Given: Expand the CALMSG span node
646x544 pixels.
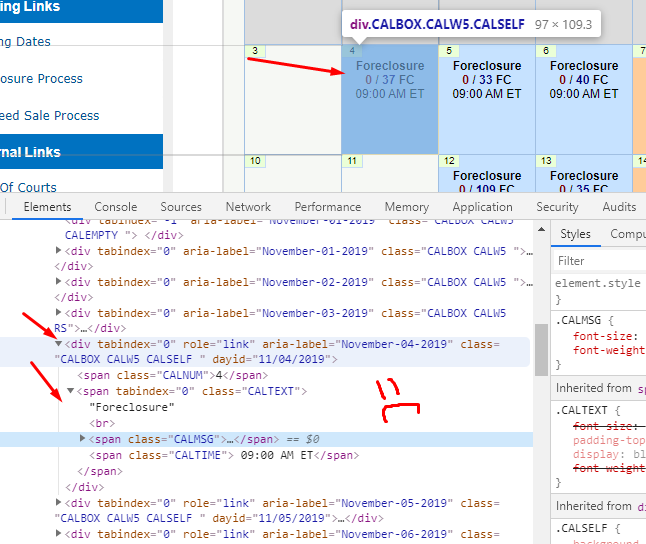Looking at the screenshot, I should coord(82,438).
